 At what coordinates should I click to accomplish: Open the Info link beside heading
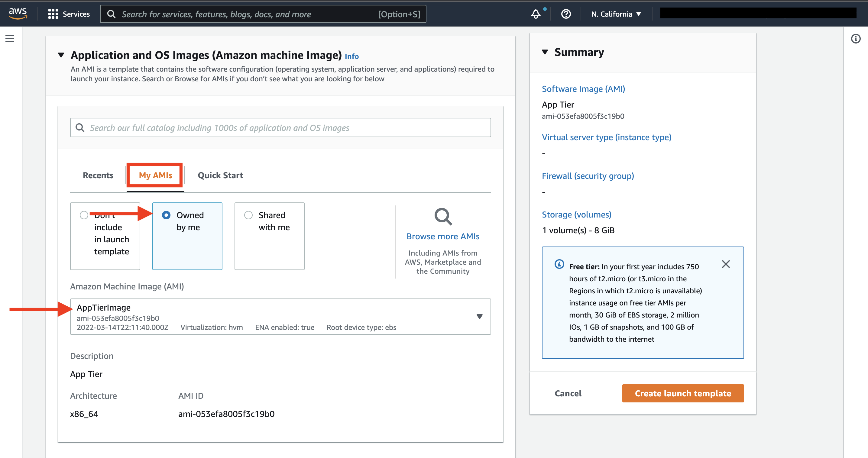(352, 56)
